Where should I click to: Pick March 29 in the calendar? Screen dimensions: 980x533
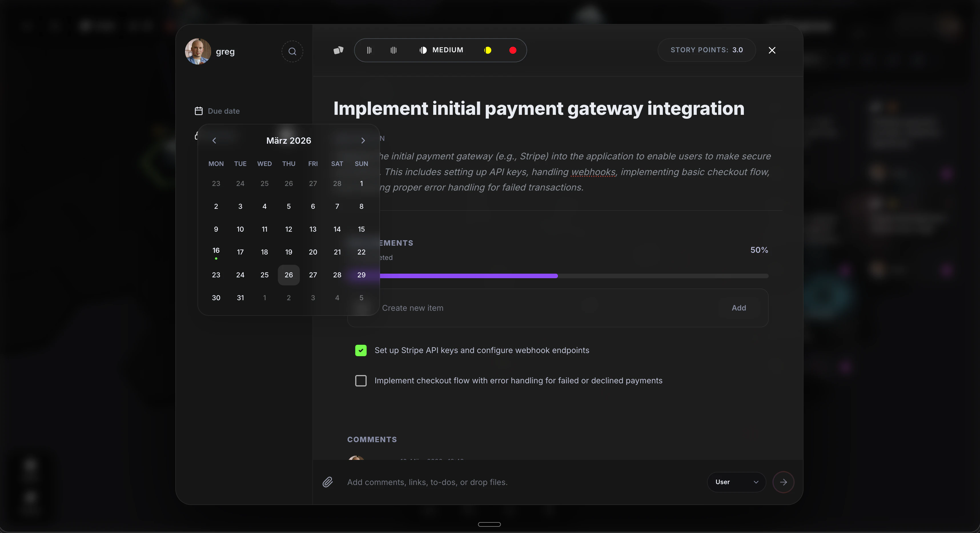coord(361,275)
